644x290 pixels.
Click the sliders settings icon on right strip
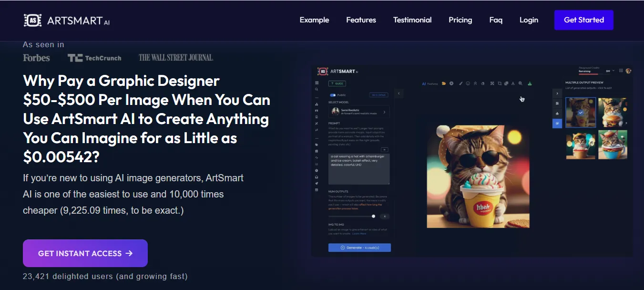pos(557,104)
